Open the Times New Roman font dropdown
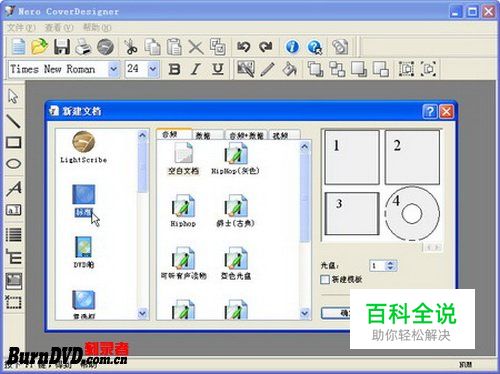 [x=114, y=69]
